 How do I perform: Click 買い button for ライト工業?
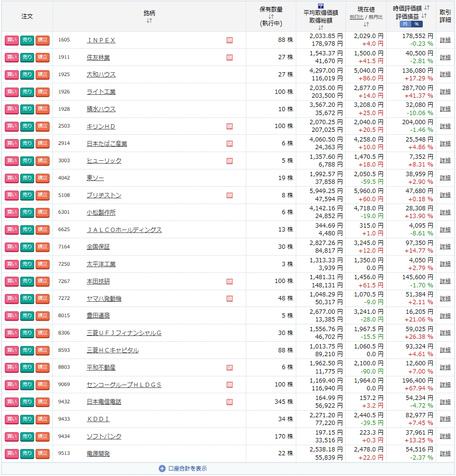[x=12, y=92]
